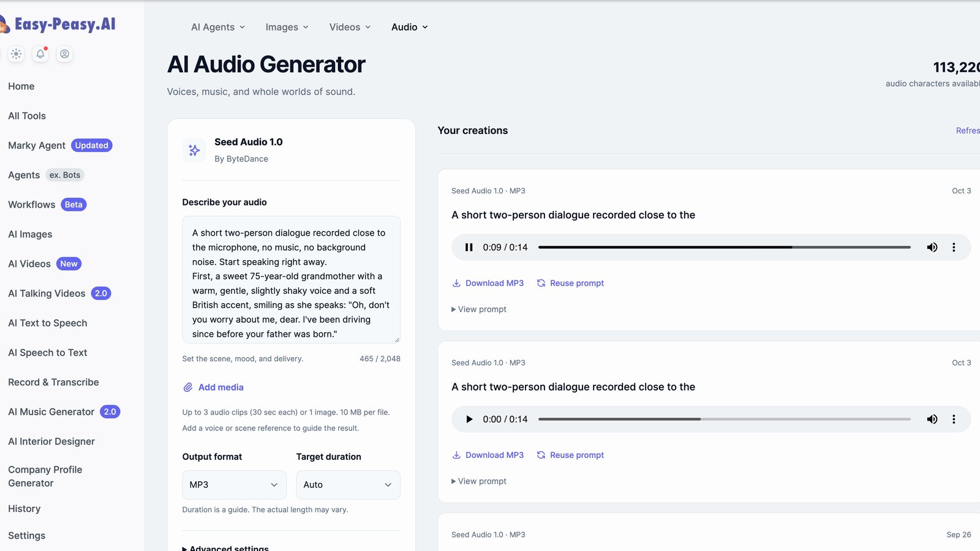
Task: Open AI Text to Speech in the sidebar
Action: pyautogui.click(x=48, y=323)
